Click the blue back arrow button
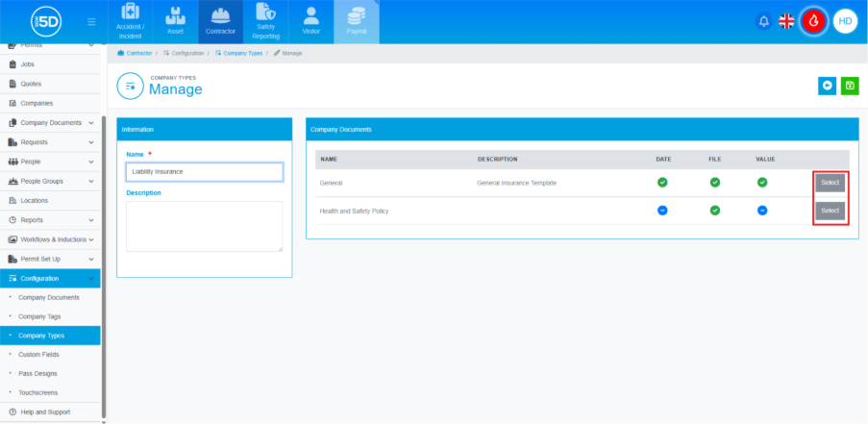The image size is (868, 424). pyautogui.click(x=827, y=87)
